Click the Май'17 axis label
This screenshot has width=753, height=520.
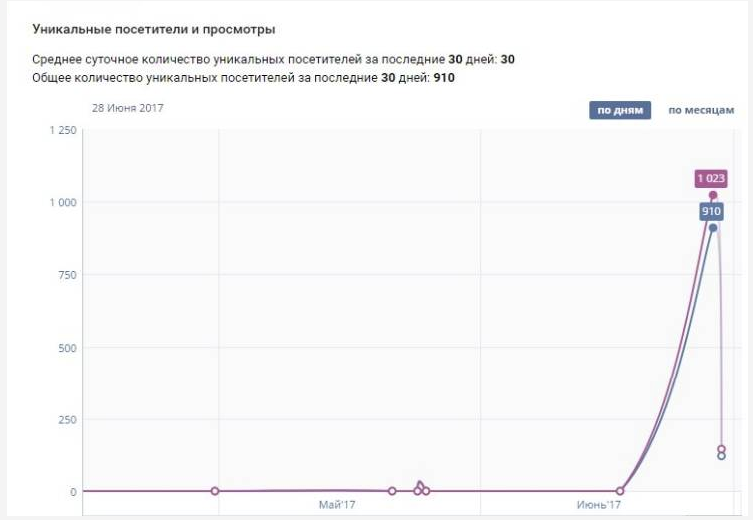tap(337, 505)
